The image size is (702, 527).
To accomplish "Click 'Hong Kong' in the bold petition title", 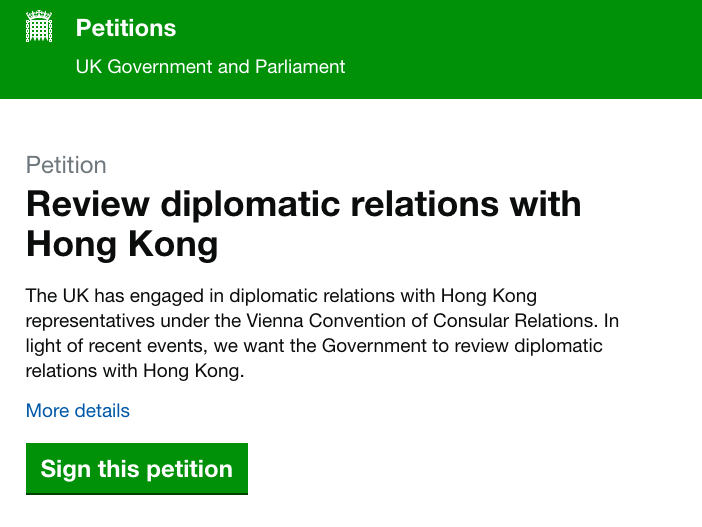I will 122,244.
